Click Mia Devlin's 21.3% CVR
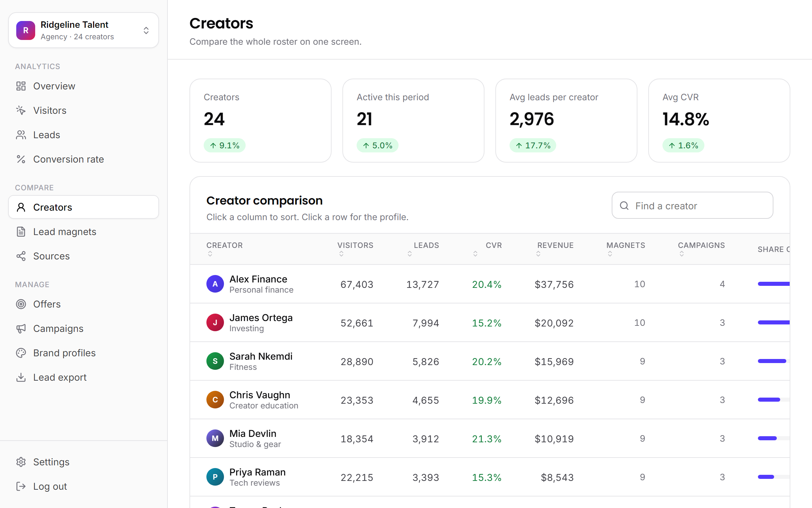 tap(487, 439)
